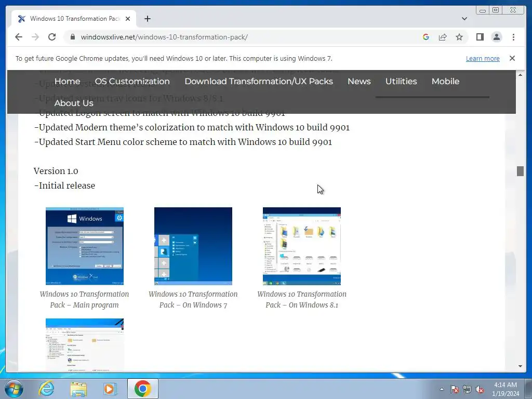The image size is (532, 399).
Task: Show hidden system tray icons
Action: click(x=442, y=389)
